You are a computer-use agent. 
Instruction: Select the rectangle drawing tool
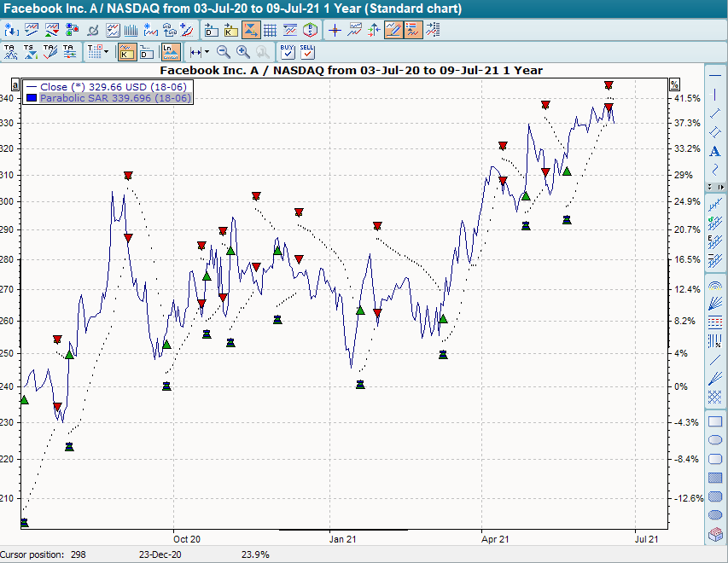click(715, 421)
